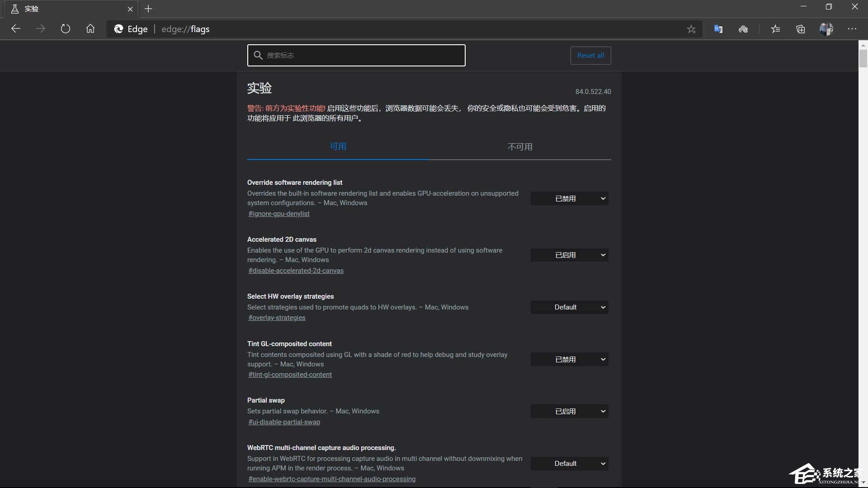Click the #disable-accelerated-2d-canvas link
This screenshot has width=868, height=488.
[296, 271]
